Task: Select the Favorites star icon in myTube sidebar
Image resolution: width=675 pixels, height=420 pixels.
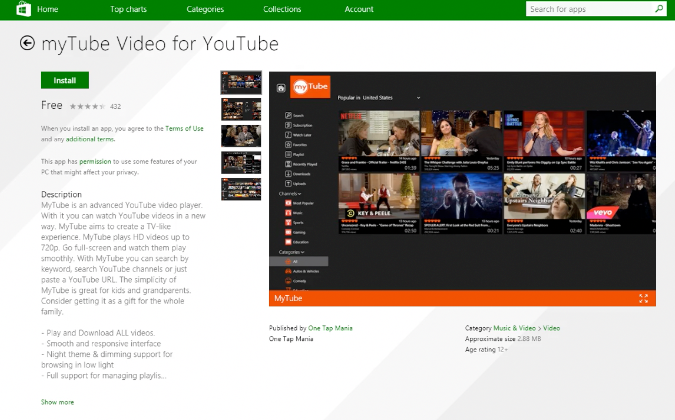Action: (x=288, y=145)
